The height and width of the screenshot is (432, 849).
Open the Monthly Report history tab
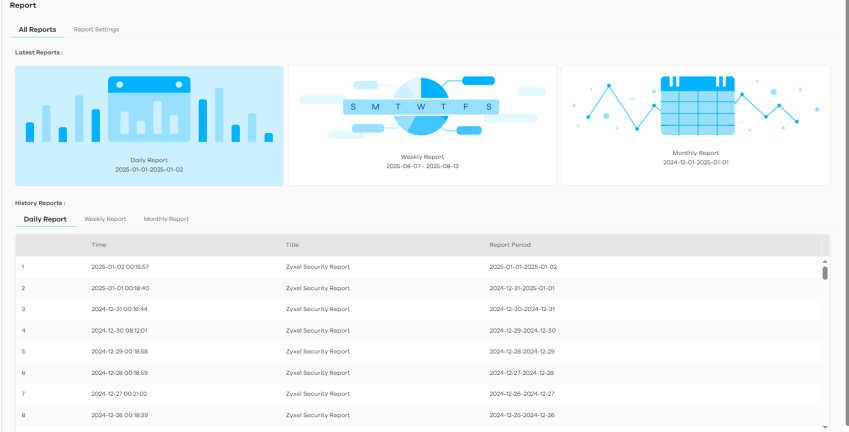[166, 219]
